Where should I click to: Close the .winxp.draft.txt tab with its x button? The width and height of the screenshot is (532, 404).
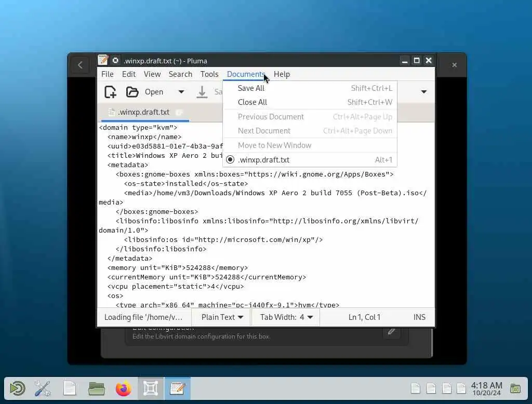coord(179,112)
